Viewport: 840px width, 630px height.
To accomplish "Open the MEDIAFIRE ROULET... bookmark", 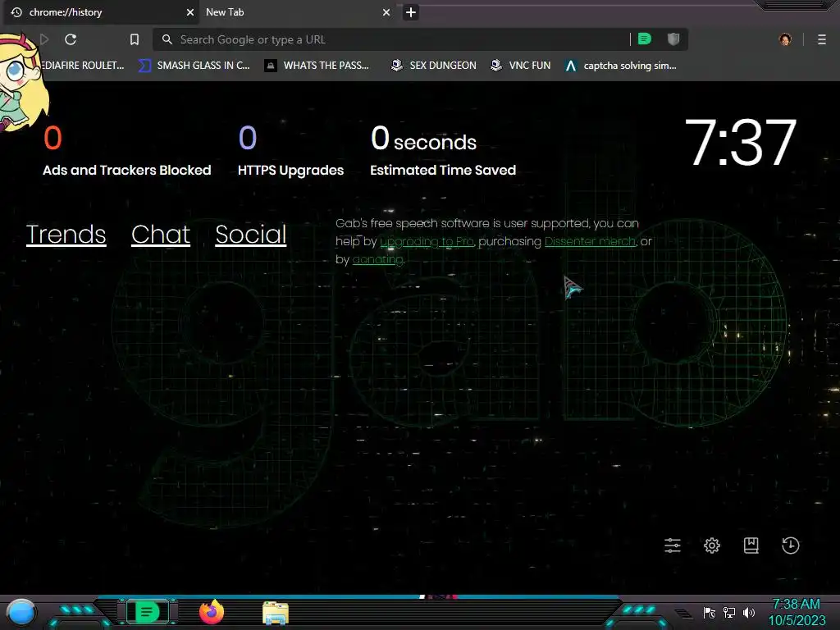I will [83, 66].
